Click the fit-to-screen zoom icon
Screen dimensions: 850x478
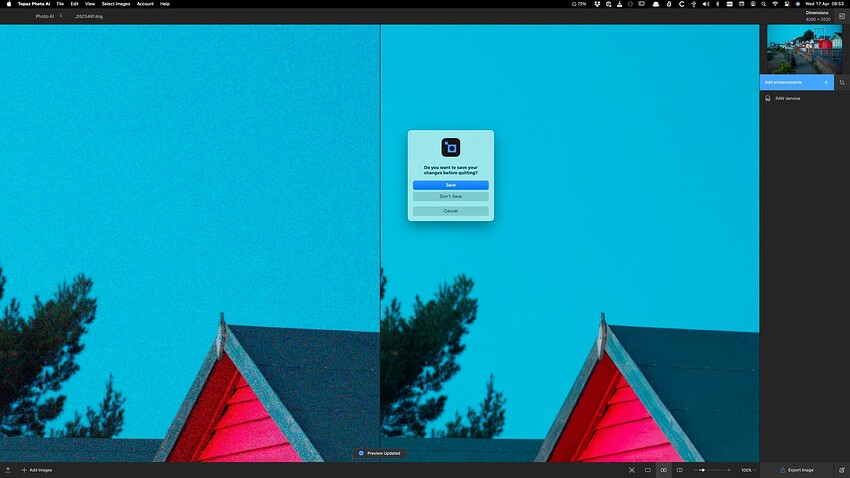click(x=632, y=470)
